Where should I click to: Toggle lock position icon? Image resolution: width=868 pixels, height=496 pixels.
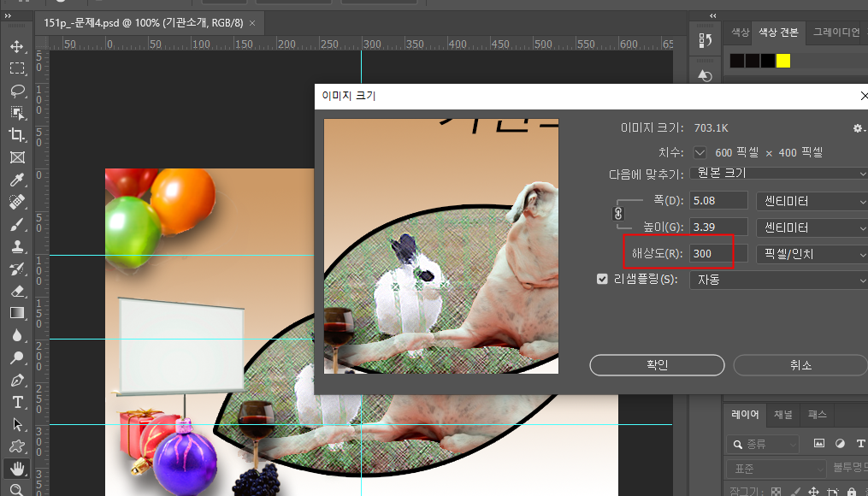[814, 492]
